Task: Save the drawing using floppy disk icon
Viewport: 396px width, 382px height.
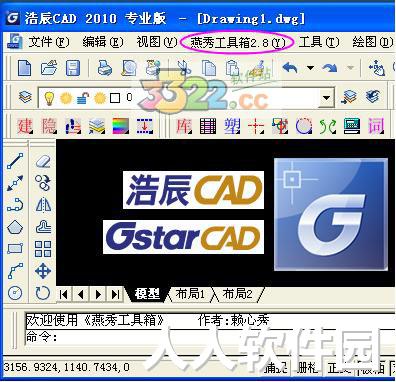Action: (x=73, y=68)
